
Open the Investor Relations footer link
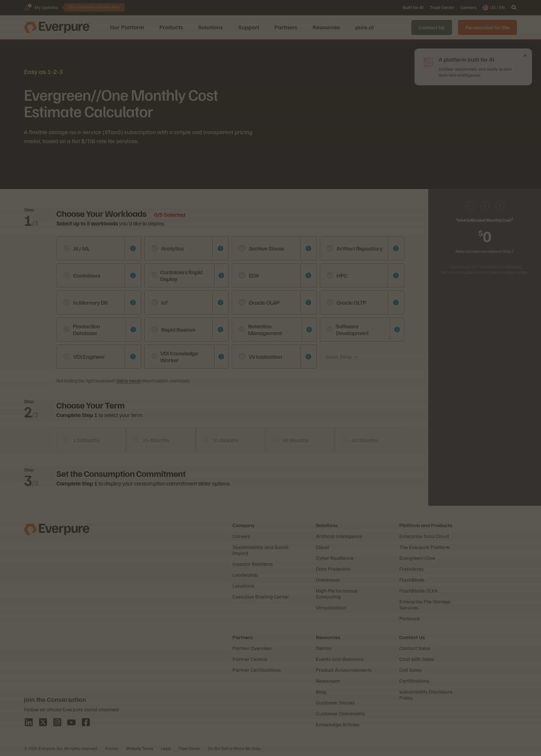(x=252, y=564)
